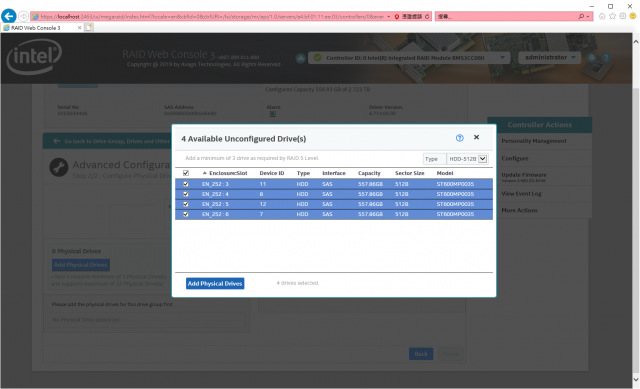The image size is (640, 389).
Task: Open the administrator user menu
Action: tap(550, 58)
